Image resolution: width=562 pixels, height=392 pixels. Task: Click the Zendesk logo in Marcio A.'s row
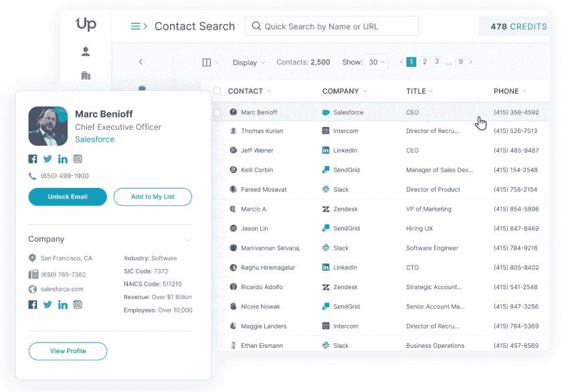point(326,209)
